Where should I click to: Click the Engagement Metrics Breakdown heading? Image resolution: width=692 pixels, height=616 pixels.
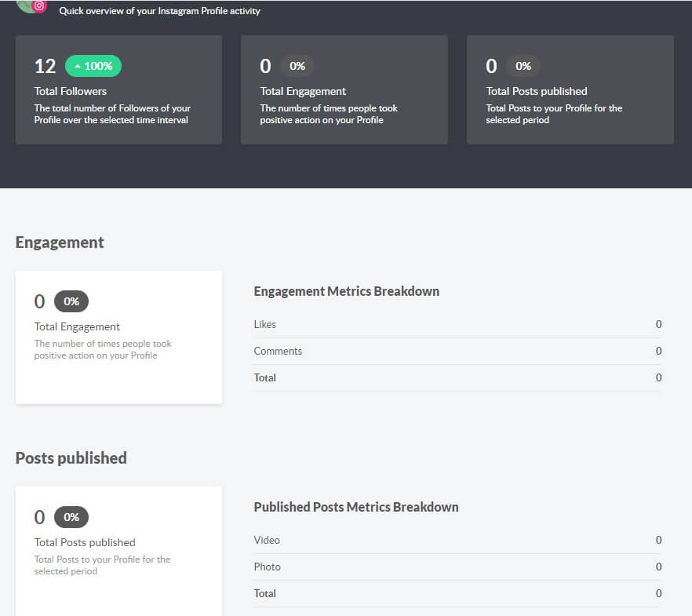tap(346, 291)
